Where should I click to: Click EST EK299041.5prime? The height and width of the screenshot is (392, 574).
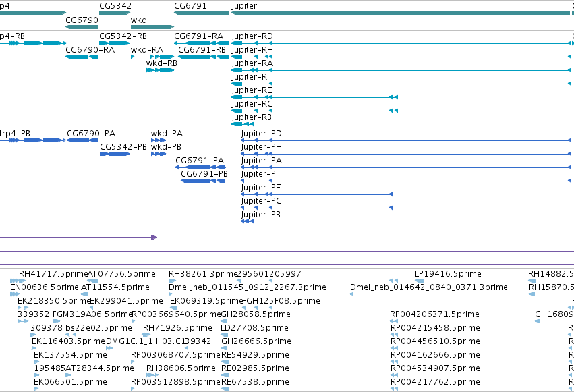126,301
